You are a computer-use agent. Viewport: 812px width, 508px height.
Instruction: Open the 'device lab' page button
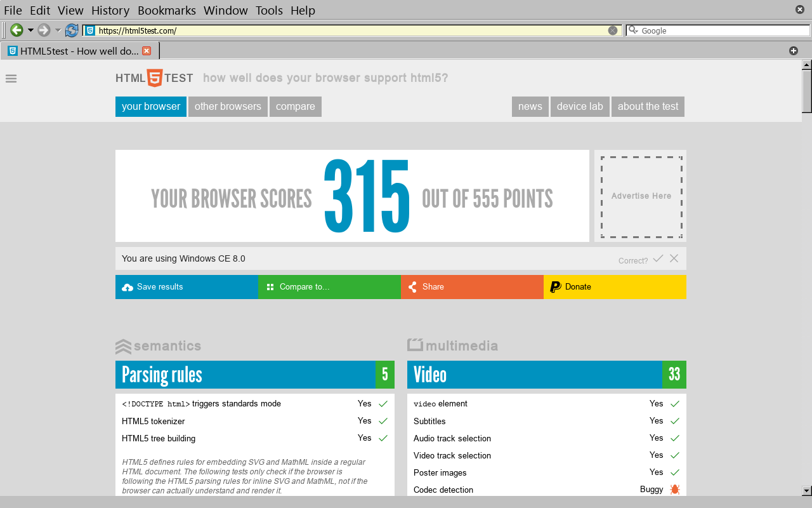[580, 107]
